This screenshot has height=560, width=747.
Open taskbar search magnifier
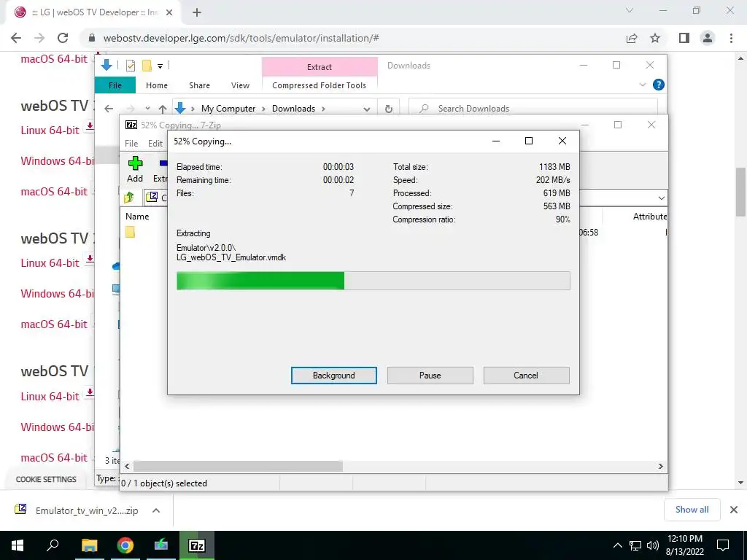point(53,545)
